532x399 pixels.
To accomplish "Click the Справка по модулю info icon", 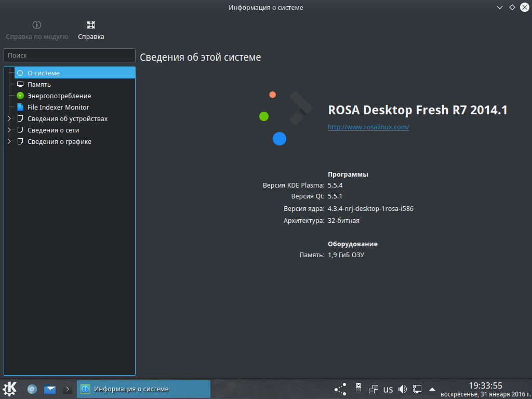I will (37, 25).
